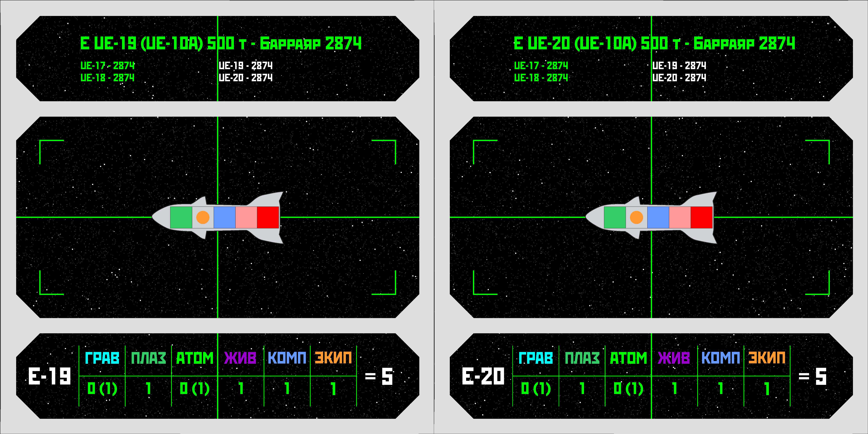
Task: Click the КОМП value 1 for E-20
Action: point(720,389)
